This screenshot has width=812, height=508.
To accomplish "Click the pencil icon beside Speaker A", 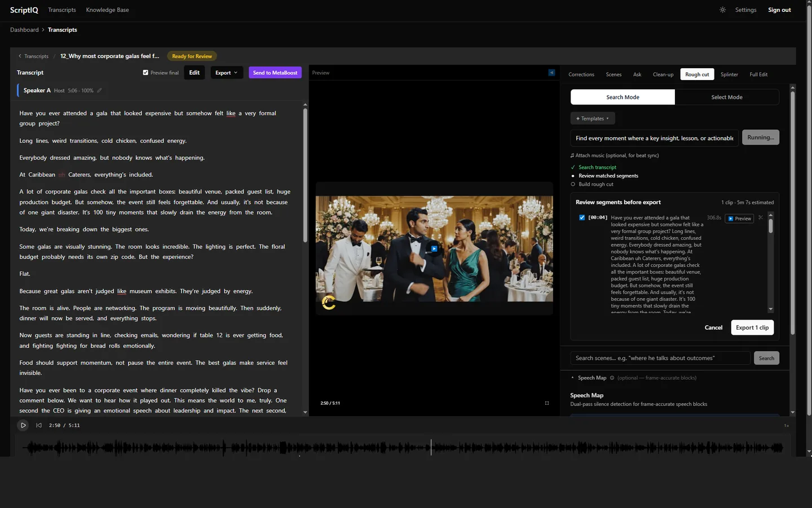I will click(x=100, y=90).
